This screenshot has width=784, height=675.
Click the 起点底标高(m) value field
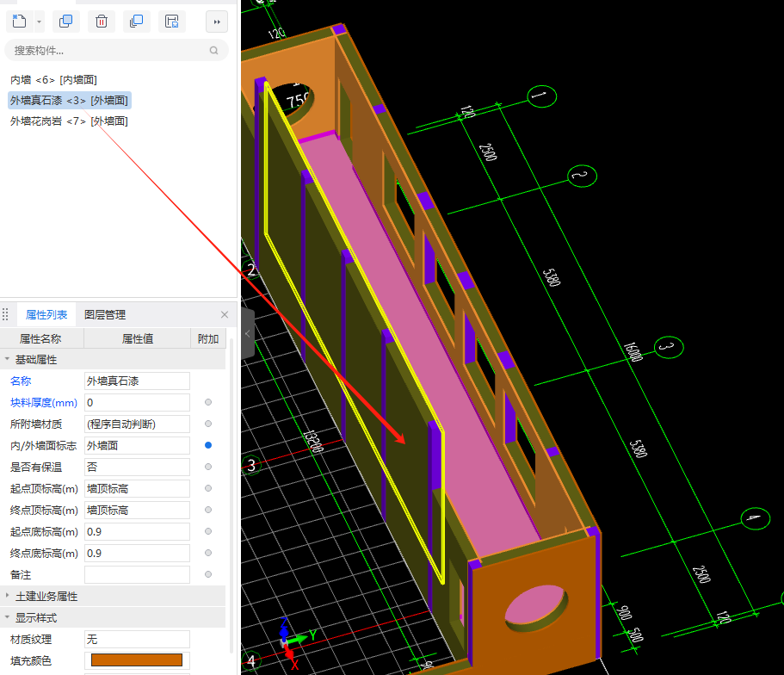pyautogui.click(x=137, y=532)
